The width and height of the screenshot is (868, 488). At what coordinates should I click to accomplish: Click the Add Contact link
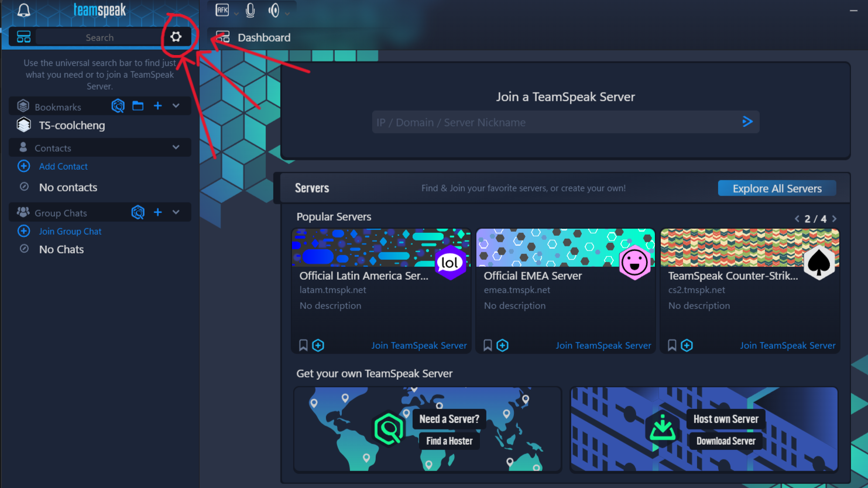click(x=63, y=166)
